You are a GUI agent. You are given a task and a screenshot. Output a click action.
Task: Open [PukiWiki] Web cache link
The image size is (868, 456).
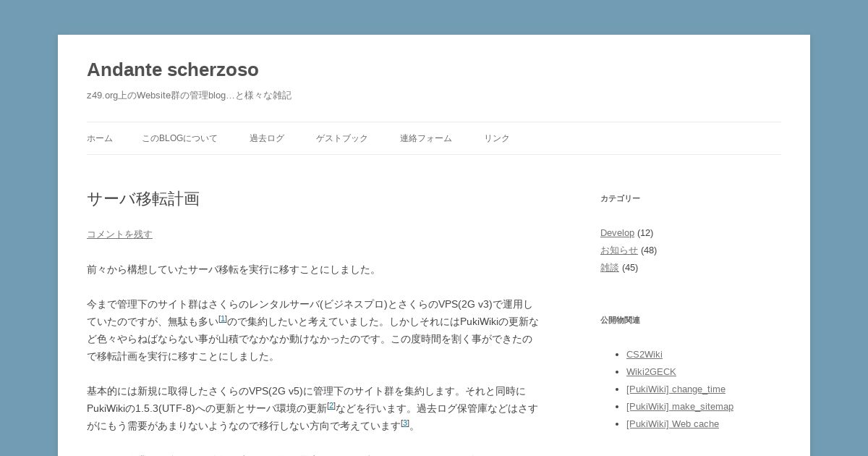[673, 423]
